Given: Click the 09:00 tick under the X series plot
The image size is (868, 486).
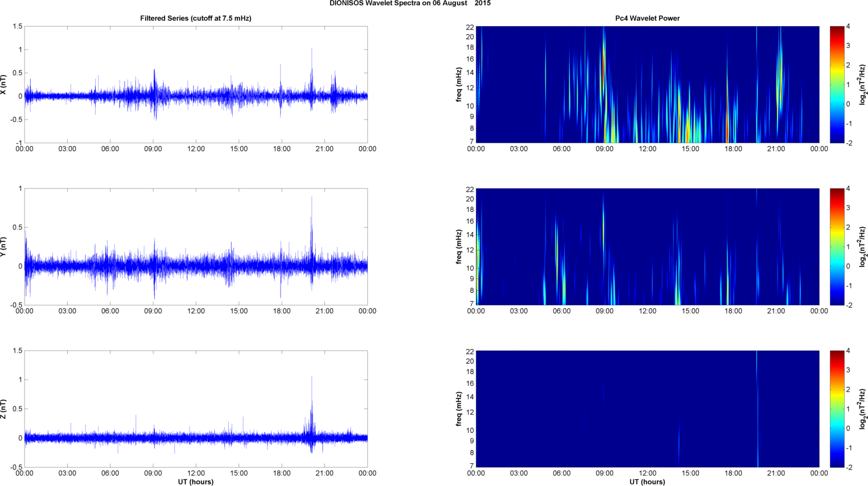Looking at the screenshot, I should (x=153, y=149).
